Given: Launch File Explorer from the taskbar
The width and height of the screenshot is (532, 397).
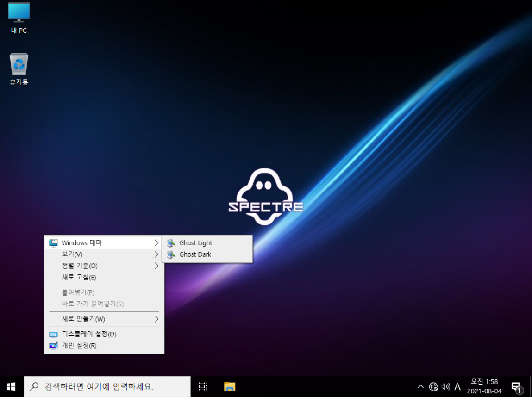Looking at the screenshot, I should pyautogui.click(x=230, y=386).
